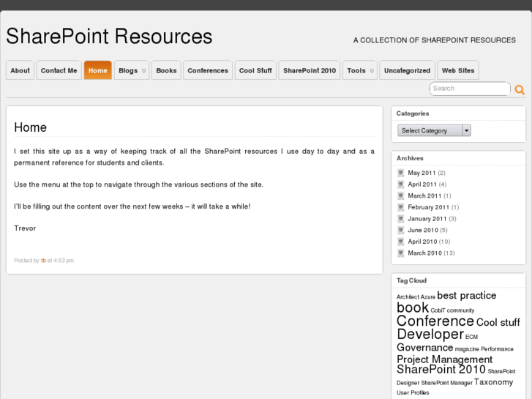Open the April 2010 archive

pyautogui.click(x=422, y=242)
